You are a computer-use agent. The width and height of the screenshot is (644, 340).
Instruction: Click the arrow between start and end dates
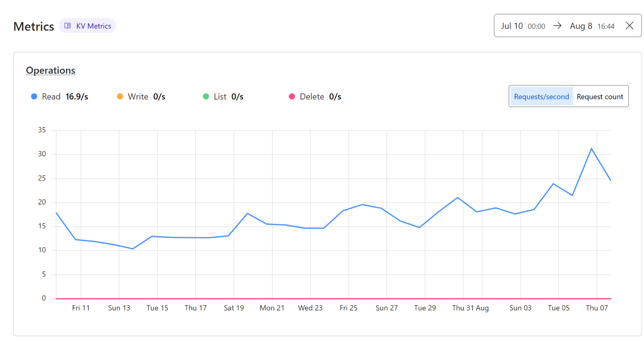[557, 26]
